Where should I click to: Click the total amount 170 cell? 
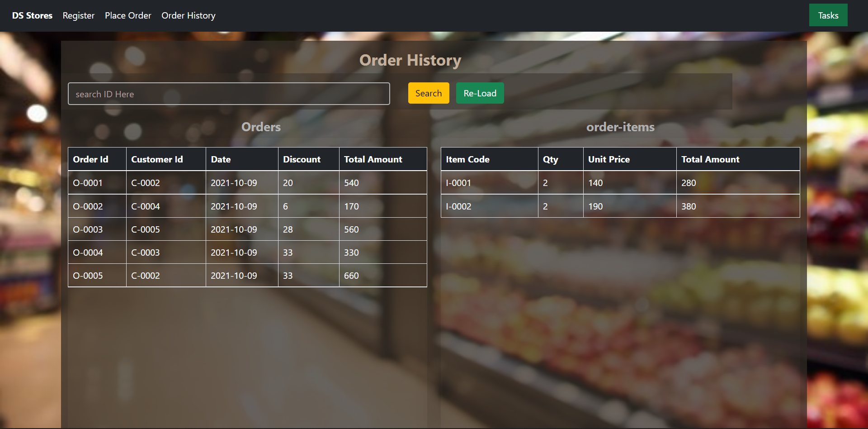click(383, 206)
